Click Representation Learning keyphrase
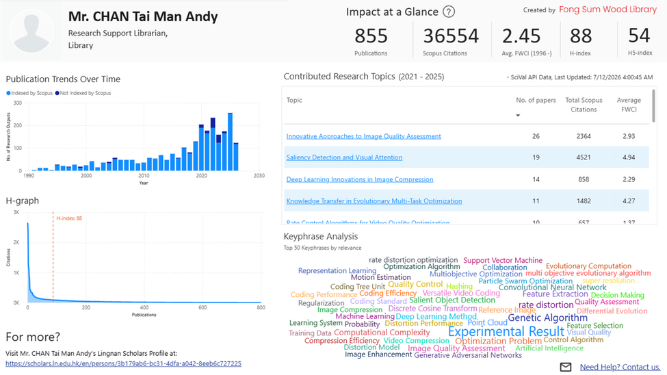This screenshot has height=375, width=667. click(337, 270)
